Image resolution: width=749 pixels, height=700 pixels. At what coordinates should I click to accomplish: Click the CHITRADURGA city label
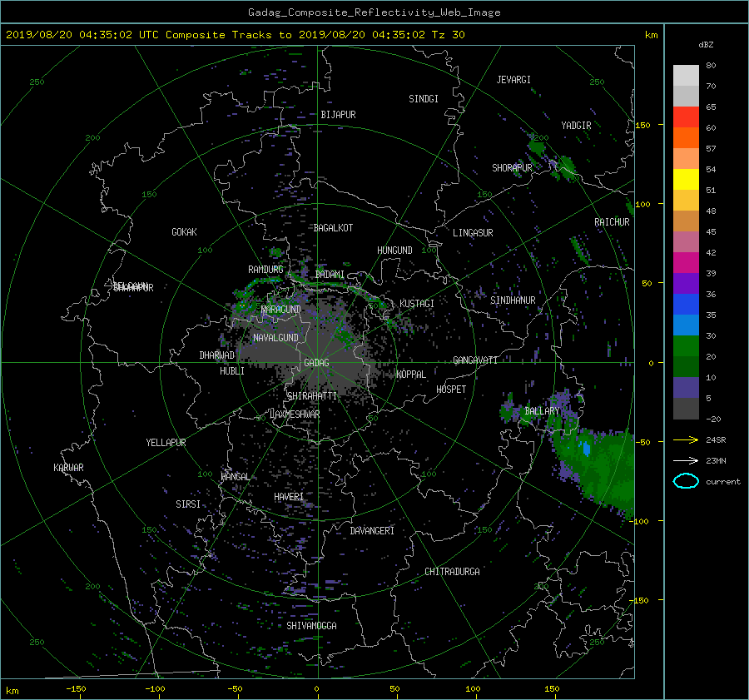click(452, 572)
